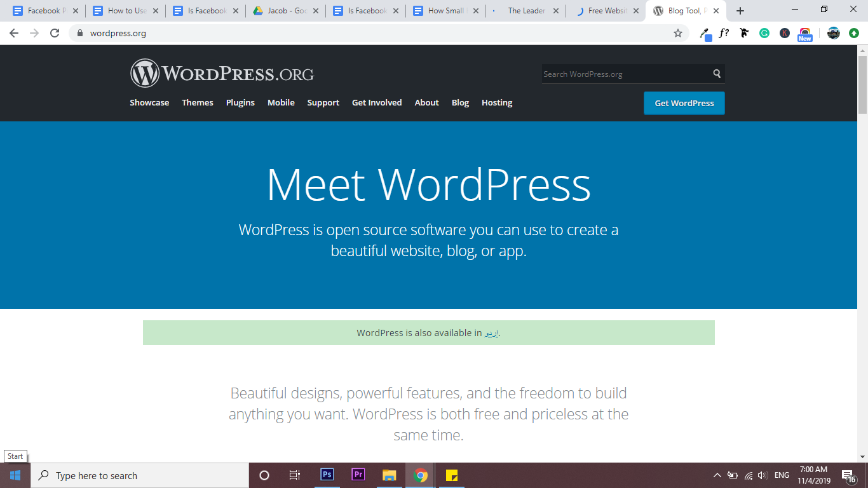Screen dimensions: 868x488
Task: Open the Windows Start menu
Action: click(x=15, y=475)
